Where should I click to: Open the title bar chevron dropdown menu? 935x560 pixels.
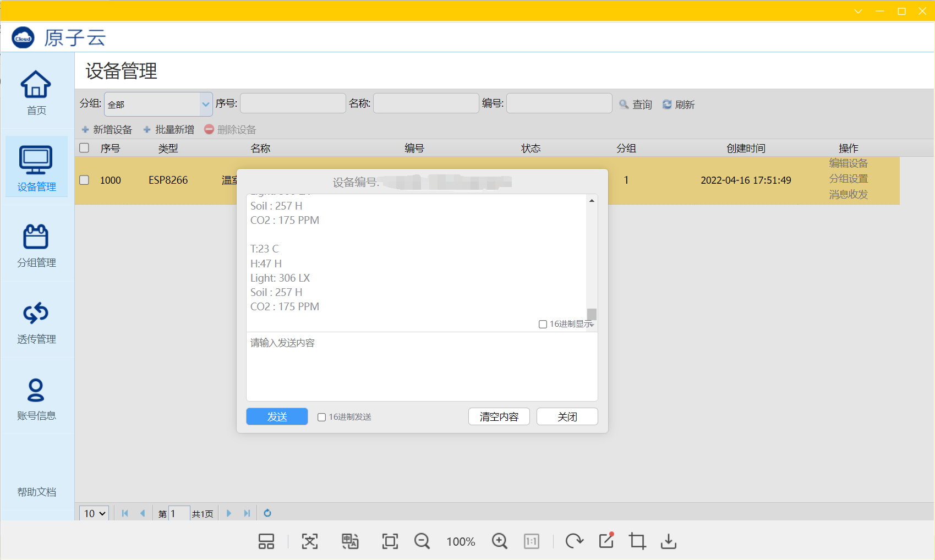coord(858,11)
